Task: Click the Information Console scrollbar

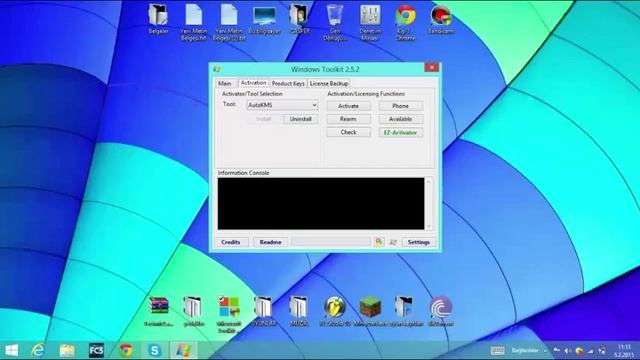Action: (429, 203)
